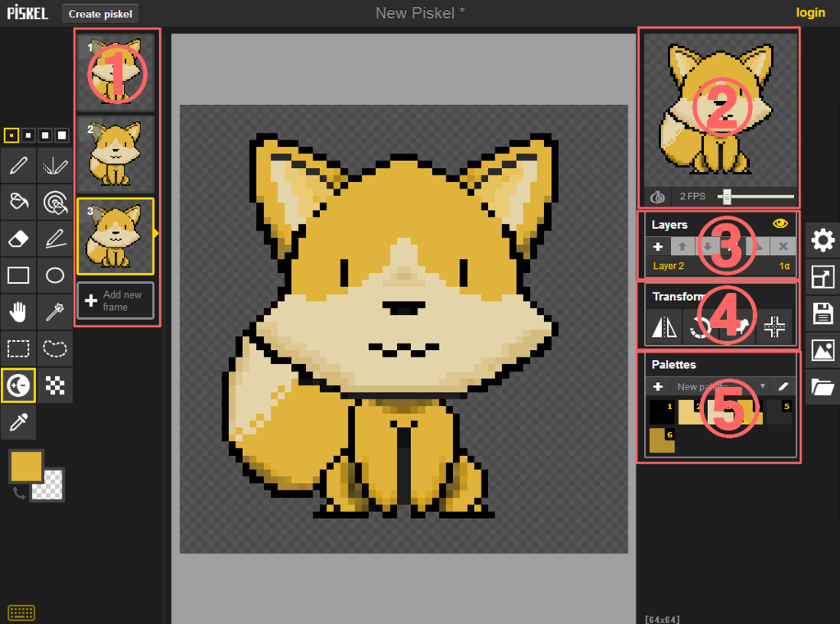Pick palette color 5

[779, 412]
